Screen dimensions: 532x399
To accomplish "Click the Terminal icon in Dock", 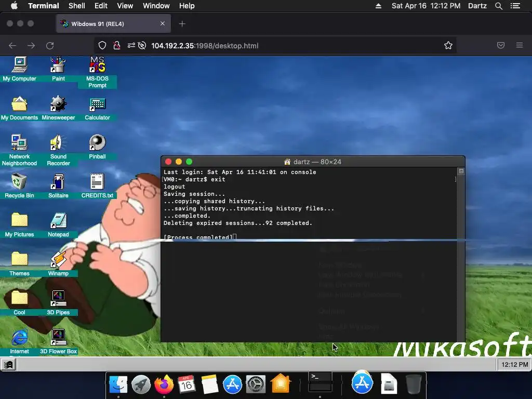I will point(320,382).
